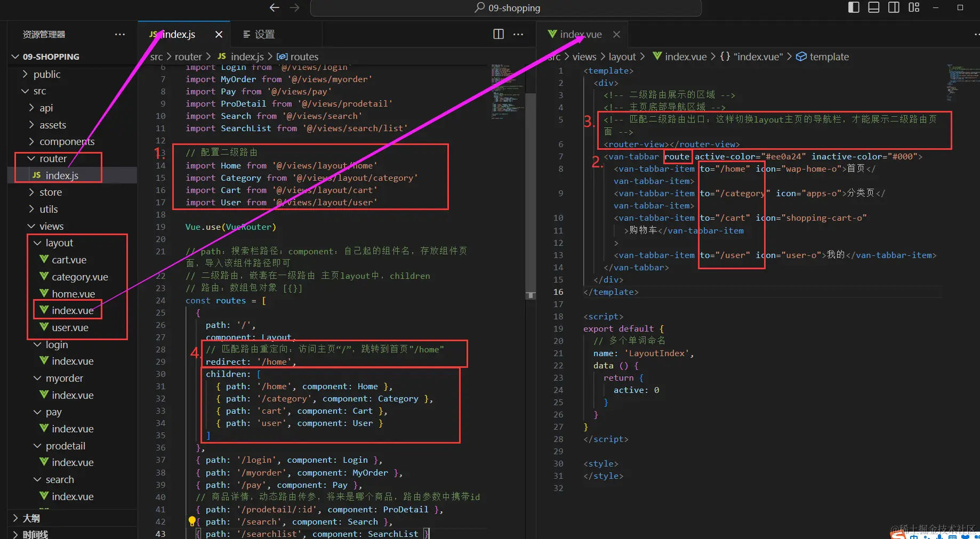Screen dimensions: 980x539
Task: Collapse the 09-SHOPPING root folder
Action: (x=51, y=57)
